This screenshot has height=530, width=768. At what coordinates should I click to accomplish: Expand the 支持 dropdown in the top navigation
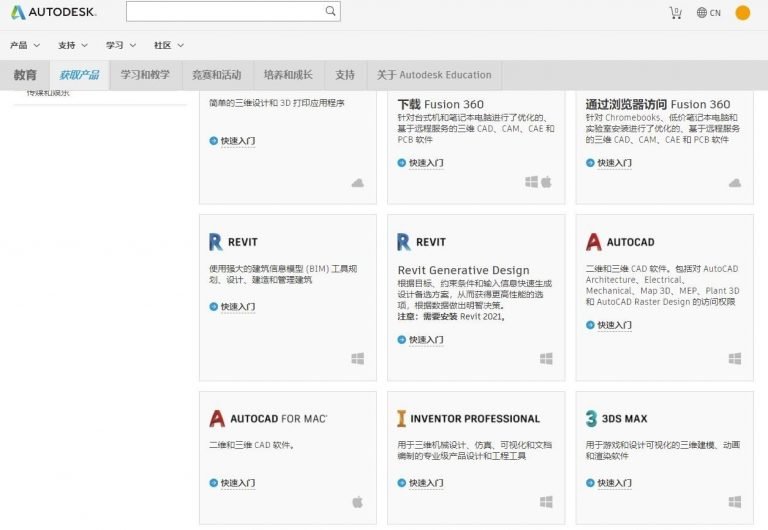[72, 45]
